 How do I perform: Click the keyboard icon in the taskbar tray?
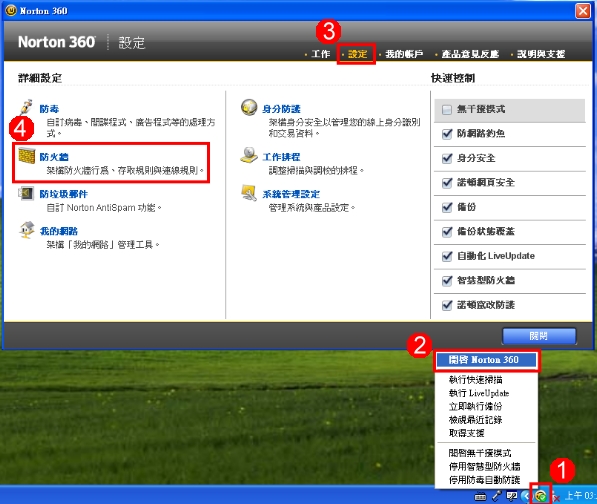point(480,496)
